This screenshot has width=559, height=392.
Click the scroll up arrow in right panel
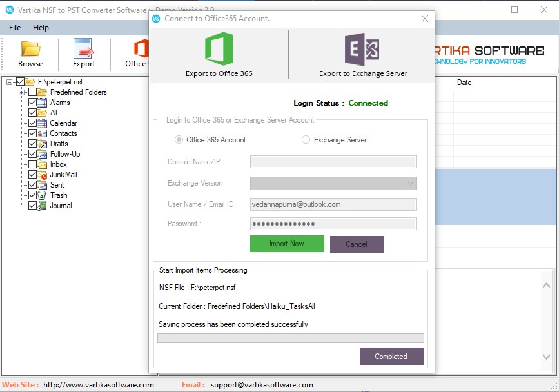pyautogui.click(x=546, y=285)
